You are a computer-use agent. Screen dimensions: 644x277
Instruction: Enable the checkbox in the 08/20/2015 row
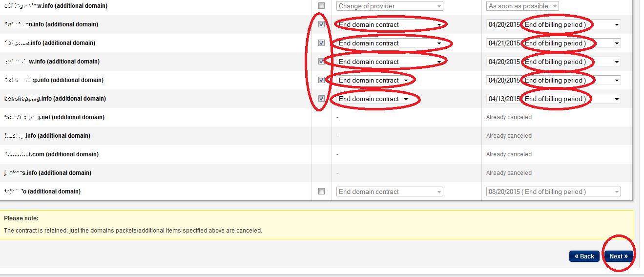(321, 192)
